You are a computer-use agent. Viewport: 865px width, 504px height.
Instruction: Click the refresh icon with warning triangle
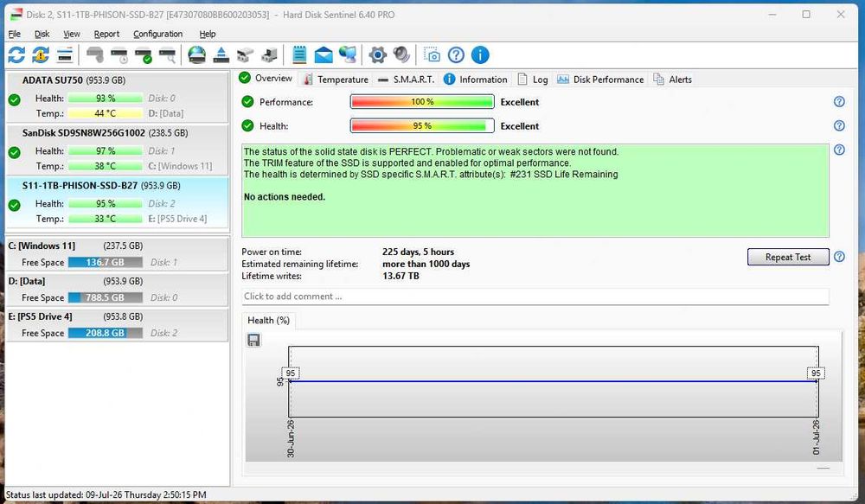[x=41, y=55]
